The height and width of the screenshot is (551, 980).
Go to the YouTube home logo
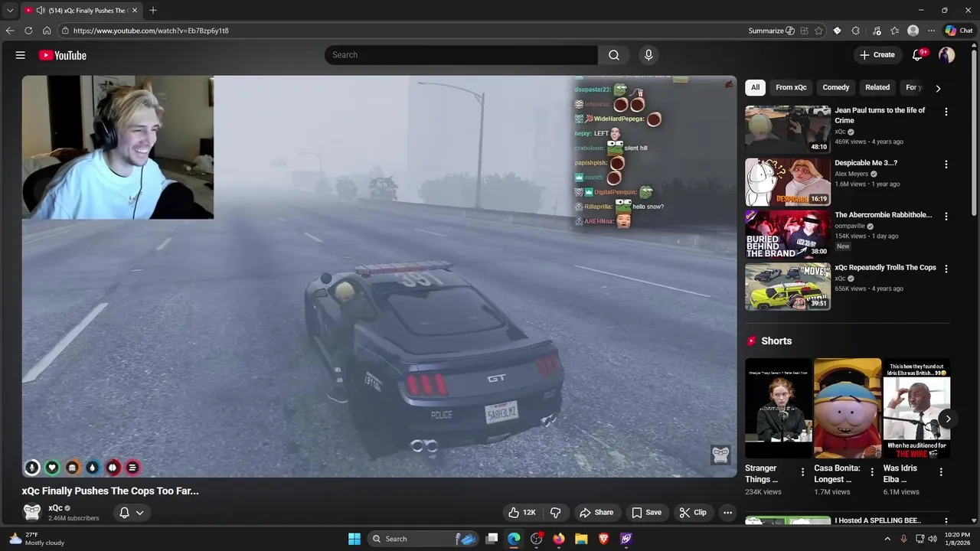coord(63,55)
